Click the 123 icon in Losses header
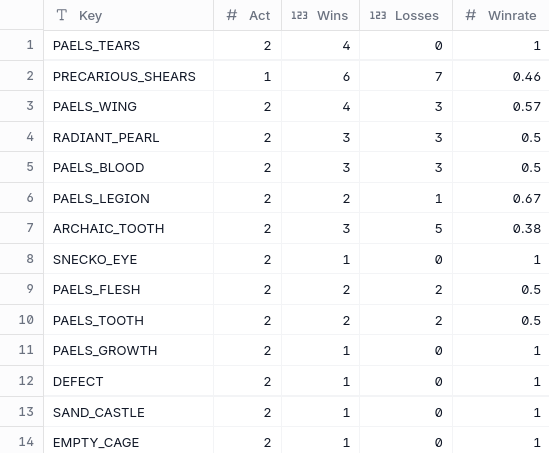The height and width of the screenshot is (453, 549). (378, 15)
